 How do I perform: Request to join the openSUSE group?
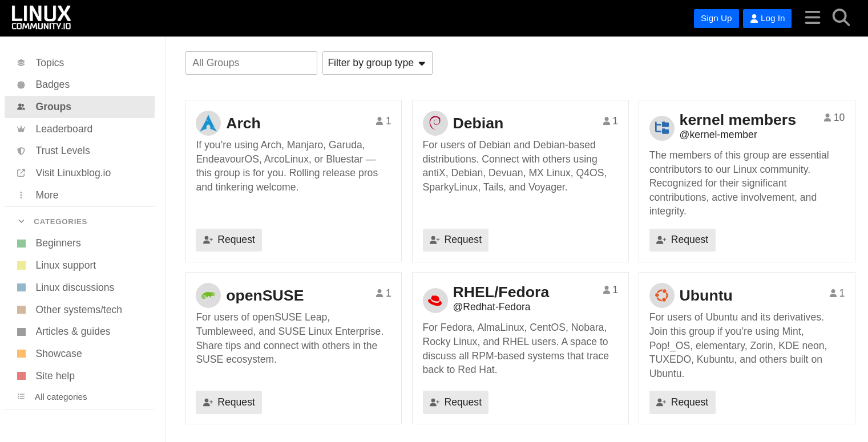[x=229, y=402]
